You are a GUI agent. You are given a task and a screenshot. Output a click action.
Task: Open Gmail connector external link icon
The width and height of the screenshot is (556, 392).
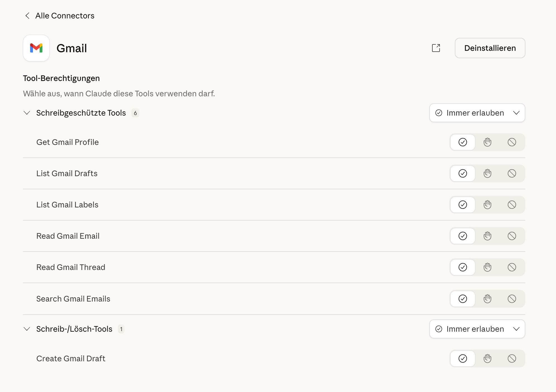pyautogui.click(x=436, y=48)
